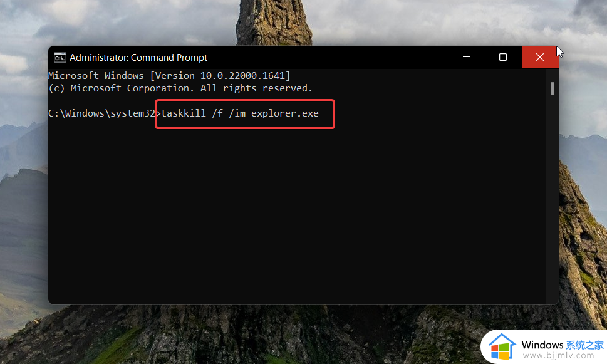
Task: Minimize the Command Prompt window
Action: click(467, 57)
